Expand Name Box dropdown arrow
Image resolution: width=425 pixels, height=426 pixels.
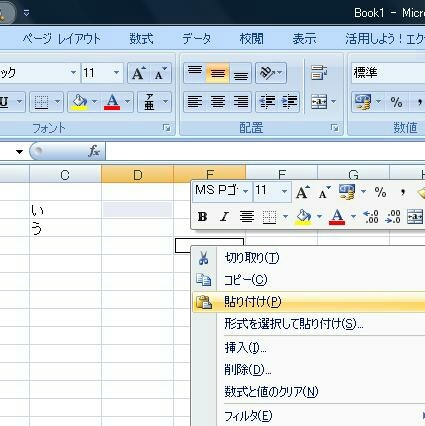tap(19, 152)
